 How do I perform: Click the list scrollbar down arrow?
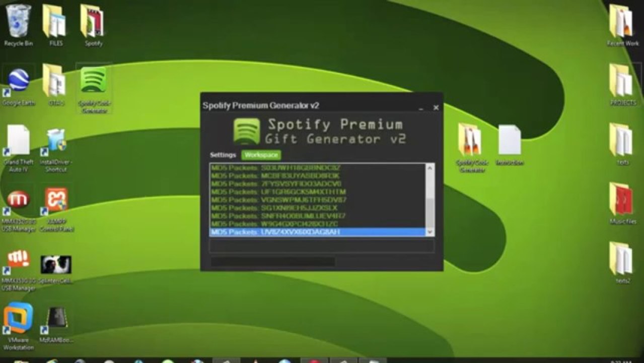[x=430, y=231]
